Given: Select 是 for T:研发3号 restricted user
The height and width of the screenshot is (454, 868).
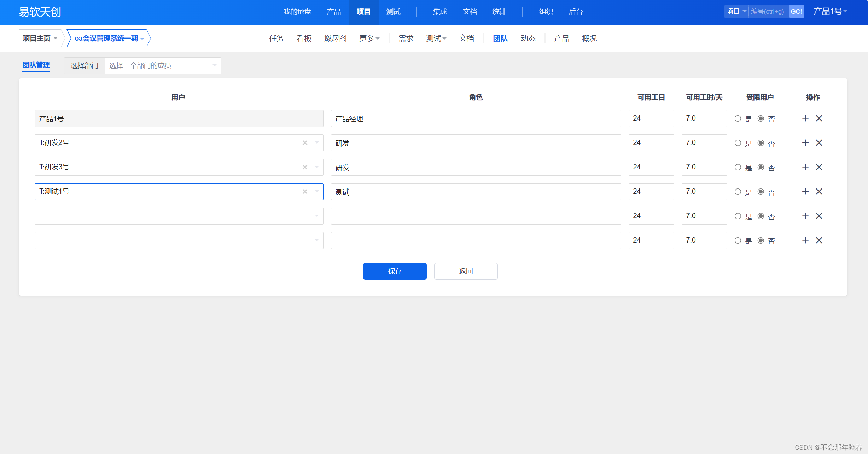Looking at the screenshot, I should 738,168.
